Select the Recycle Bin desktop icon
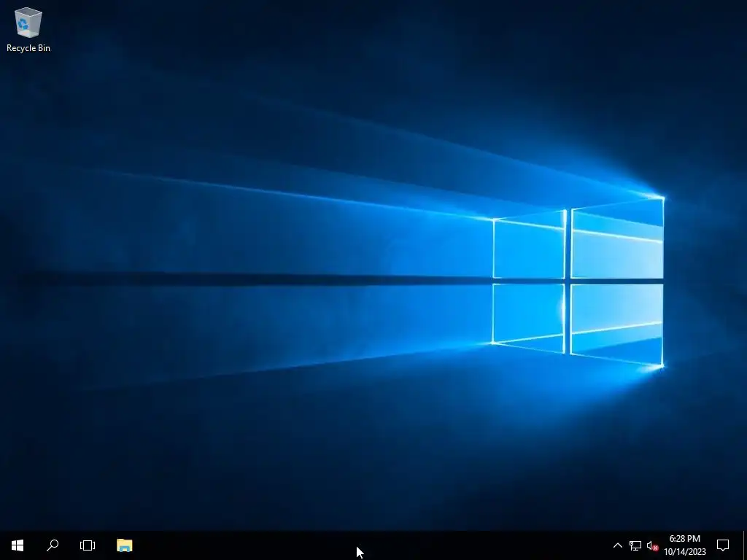747x560 pixels. tap(28, 29)
